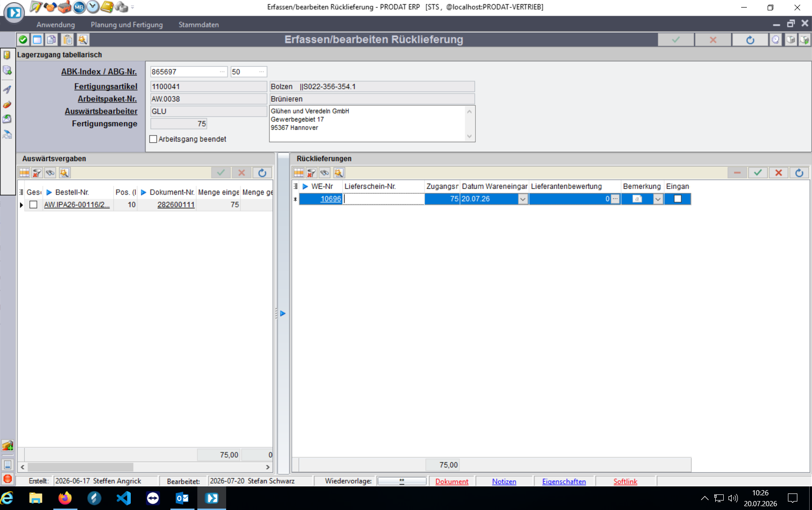Click the blue window icon in main toolbar

pos(37,40)
